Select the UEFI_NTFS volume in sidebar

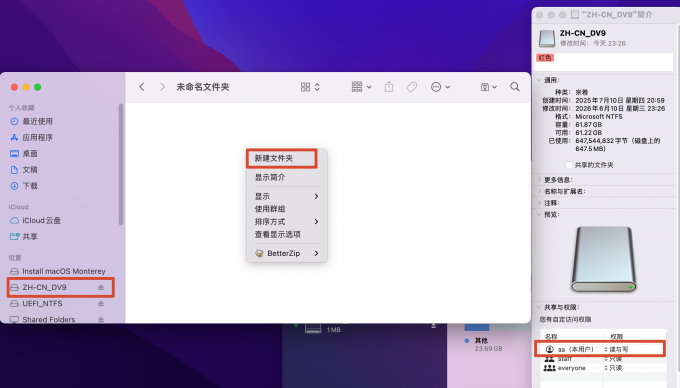tap(42, 303)
